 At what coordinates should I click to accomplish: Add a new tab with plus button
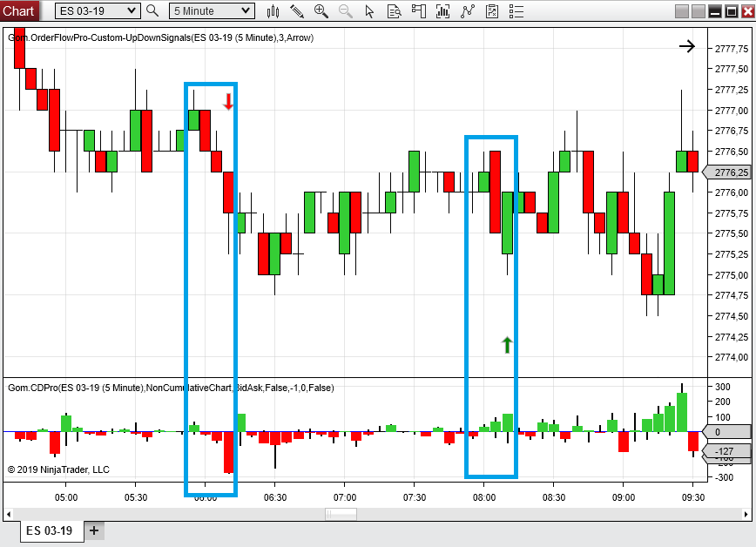[94, 530]
